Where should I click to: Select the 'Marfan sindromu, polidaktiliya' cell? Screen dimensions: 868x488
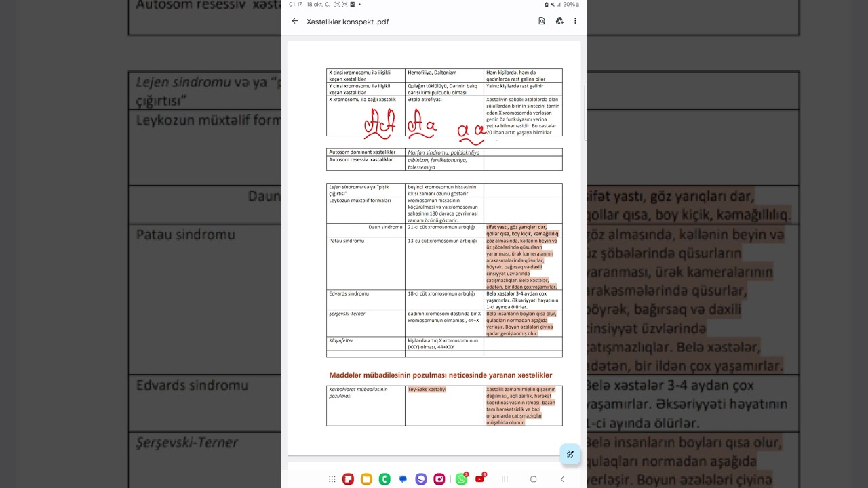pos(444,152)
